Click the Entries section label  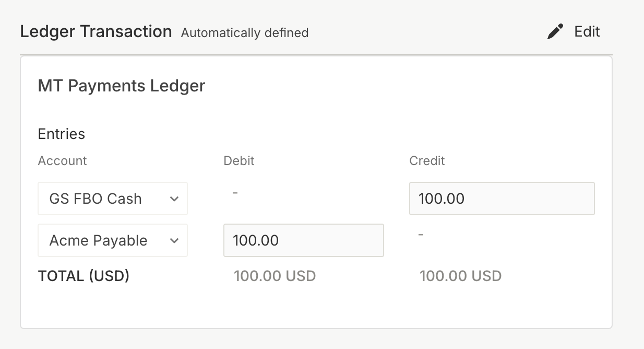pyautogui.click(x=61, y=134)
